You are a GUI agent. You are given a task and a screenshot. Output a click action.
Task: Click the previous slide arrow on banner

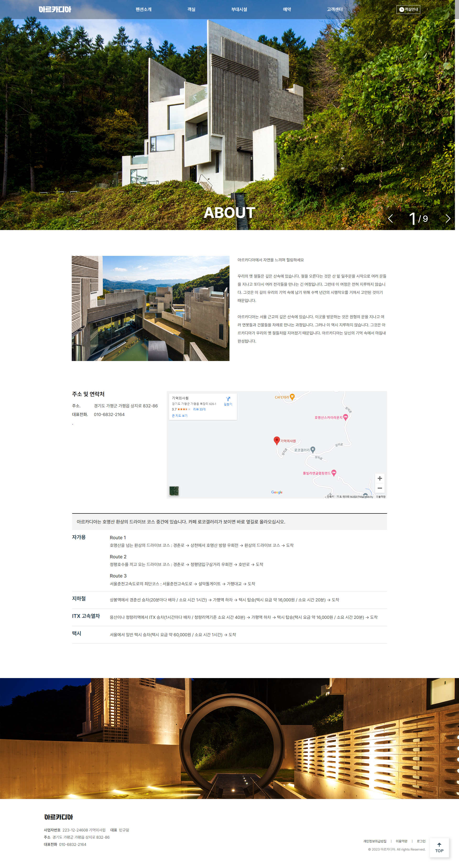pyautogui.click(x=390, y=219)
